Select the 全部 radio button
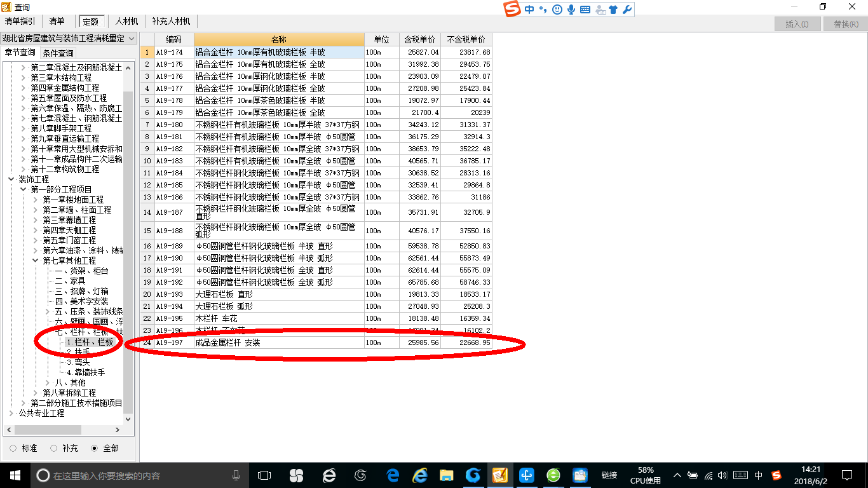The width and height of the screenshot is (868, 488). (95, 448)
